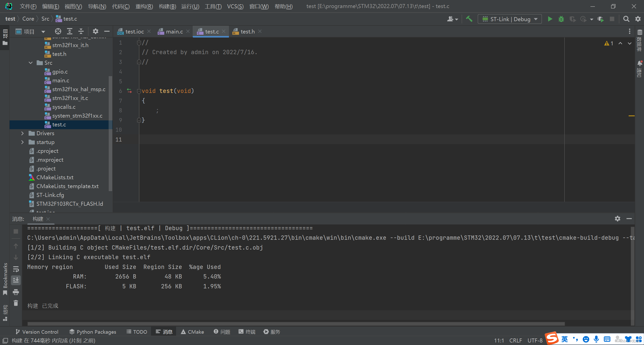Click the Build hammer icon
The height and width of the screenshot is (345, 644).
pyautogui.click(x=469, y=19)
